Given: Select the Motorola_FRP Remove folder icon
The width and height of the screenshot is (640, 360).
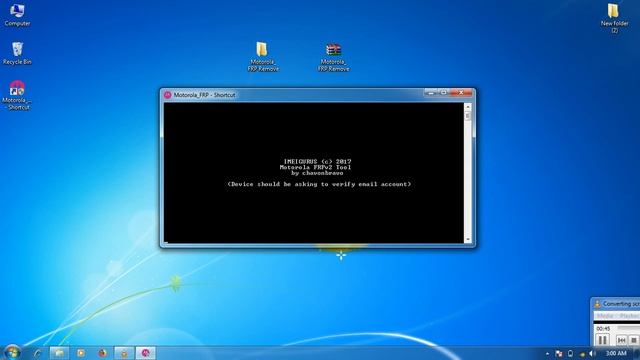Looking at the screenshot, I should [x=262, y=56].
